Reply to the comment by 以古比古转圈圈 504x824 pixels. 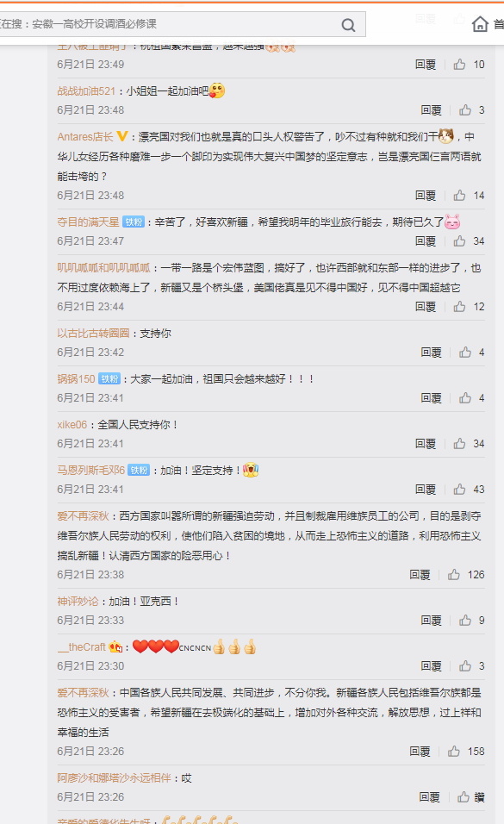coord(431,352)
